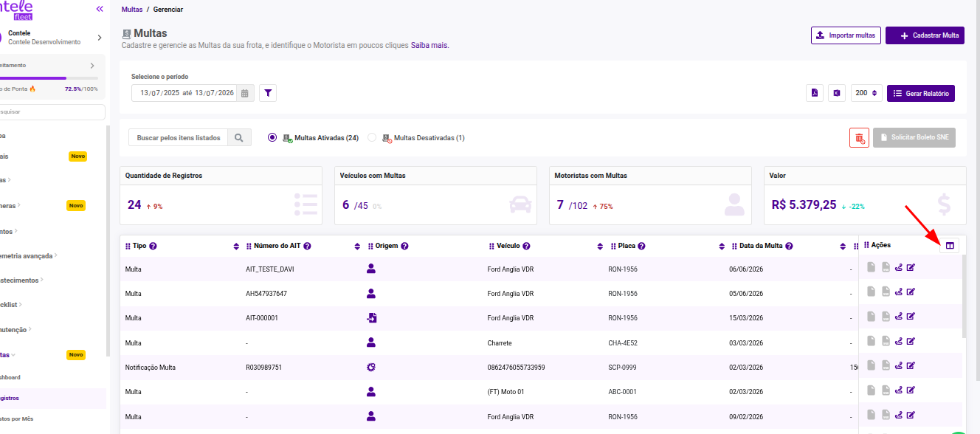
Task: Click in the Buscar pelos itens listados field
Action: (x=179, y=137)
